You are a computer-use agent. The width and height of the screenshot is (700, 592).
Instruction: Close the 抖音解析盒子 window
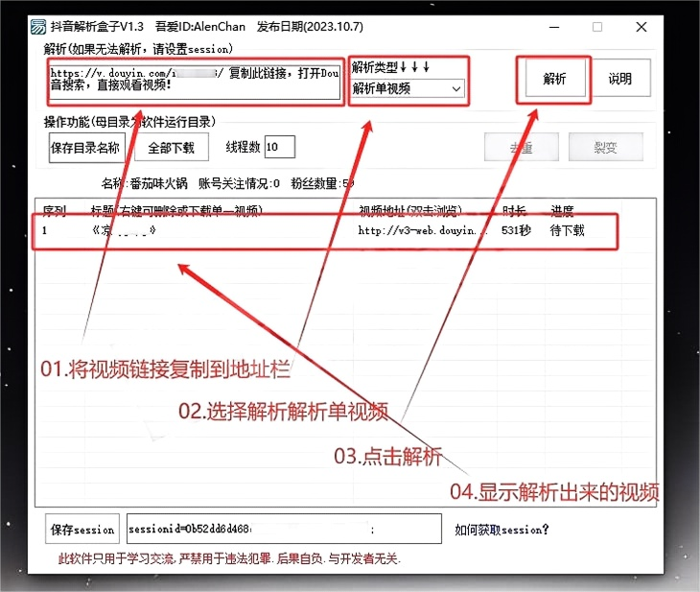click(642, 27)
